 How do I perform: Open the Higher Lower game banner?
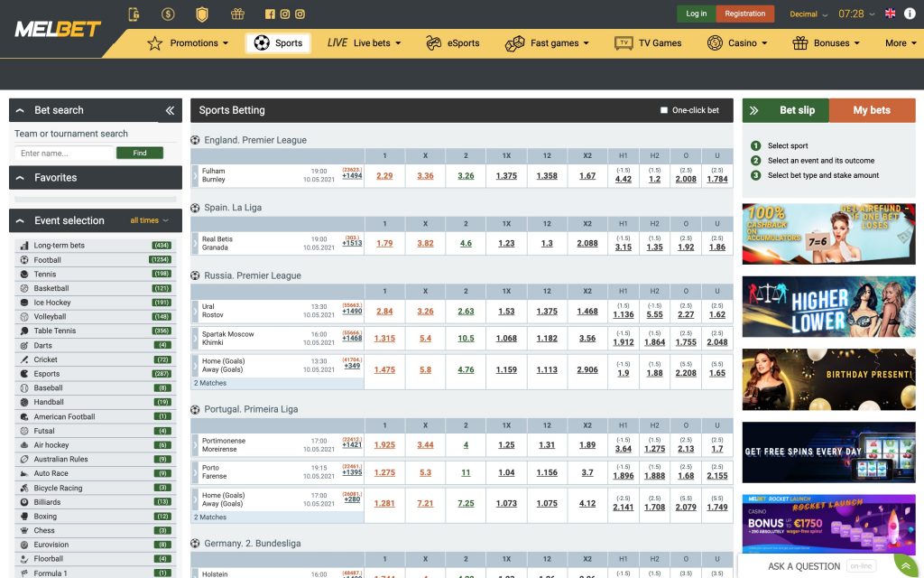click(x=828, y=307)
